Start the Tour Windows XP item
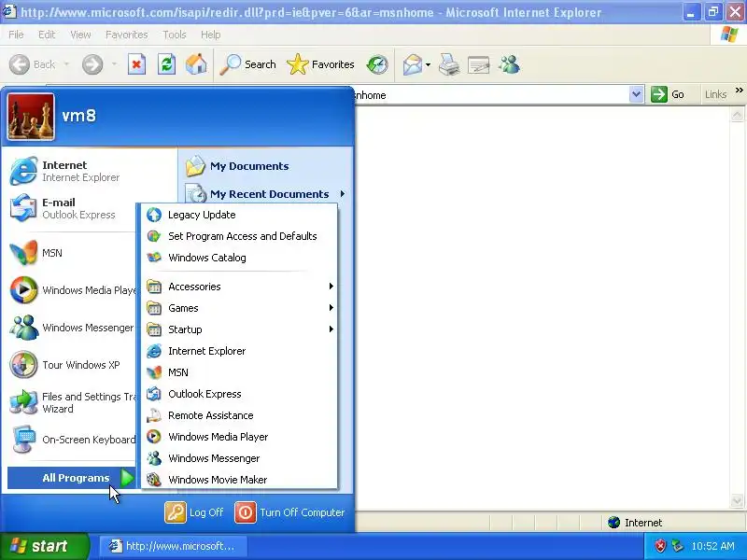The height and width of the screenshot is (560, 747). [x=72, y=365]
